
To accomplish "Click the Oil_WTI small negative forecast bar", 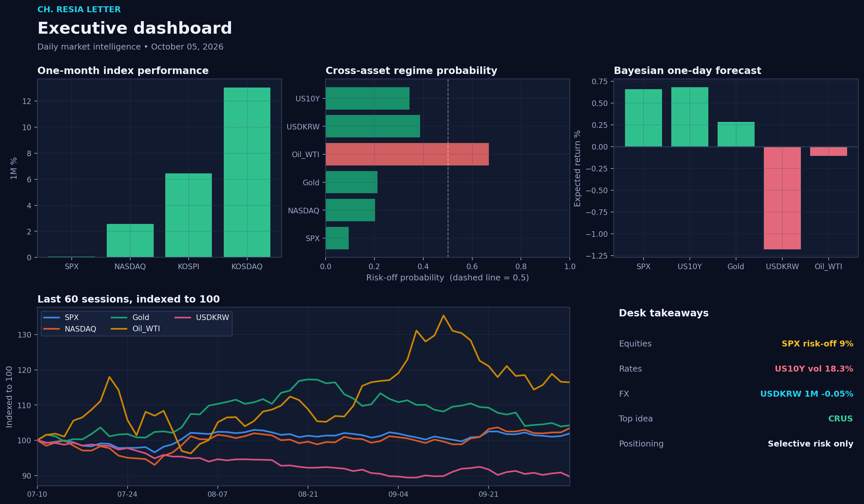I will pos(828,152).
